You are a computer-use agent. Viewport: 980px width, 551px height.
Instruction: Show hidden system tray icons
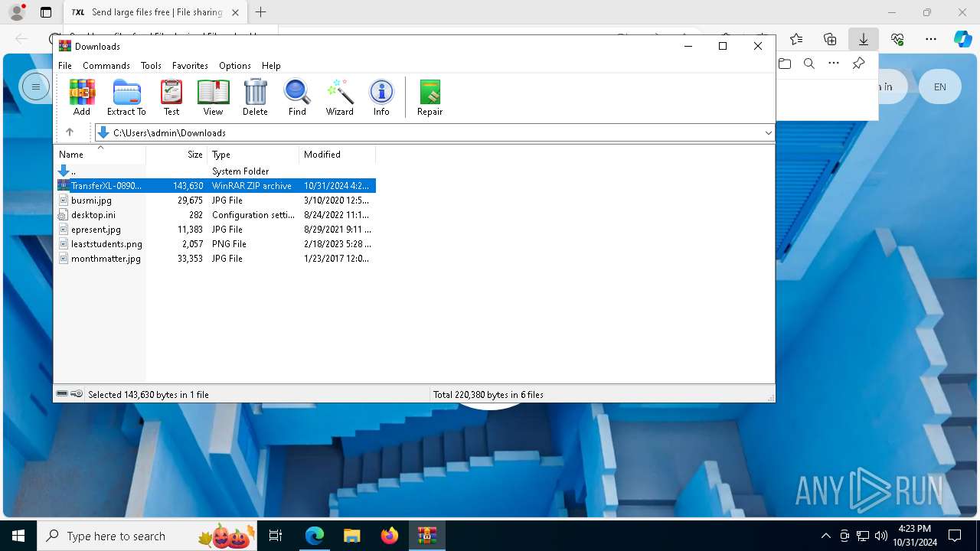coord(825,536)
